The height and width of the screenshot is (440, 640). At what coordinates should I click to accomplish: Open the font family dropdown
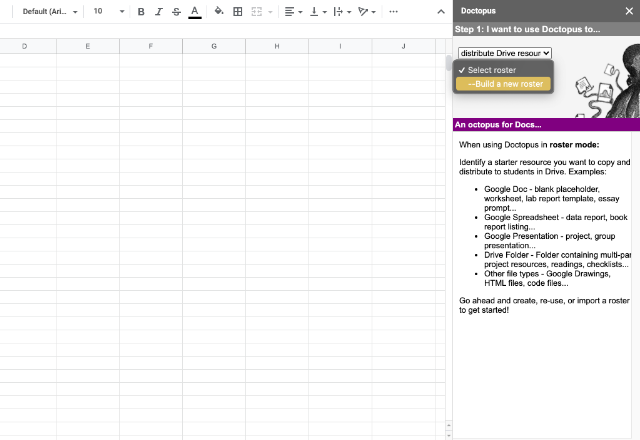point(49,12)
